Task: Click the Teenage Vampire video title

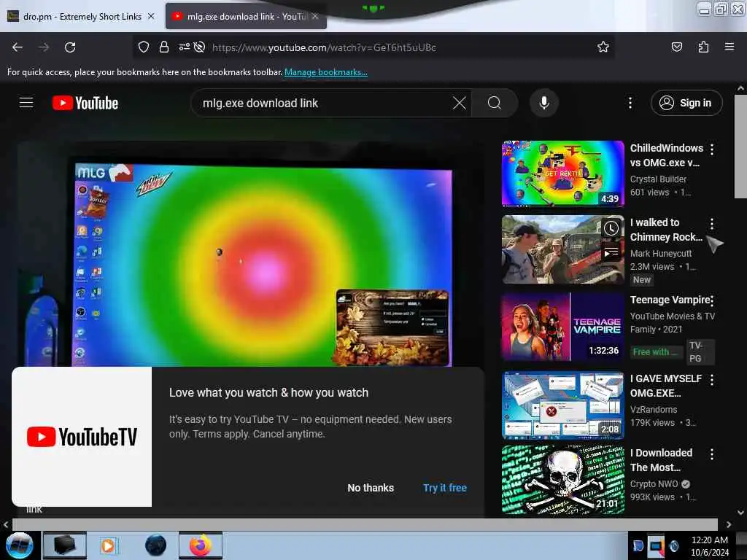Action: click(x=670, y=300)
